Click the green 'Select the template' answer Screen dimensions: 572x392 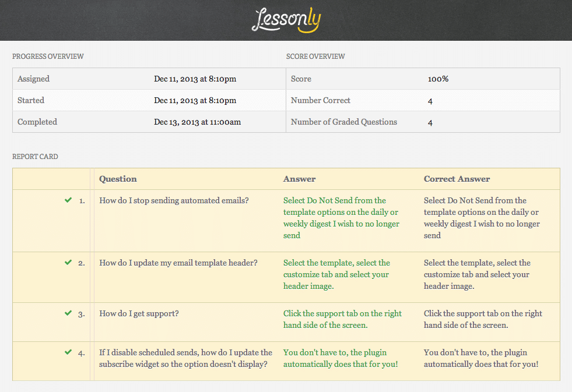pos(336,274)
